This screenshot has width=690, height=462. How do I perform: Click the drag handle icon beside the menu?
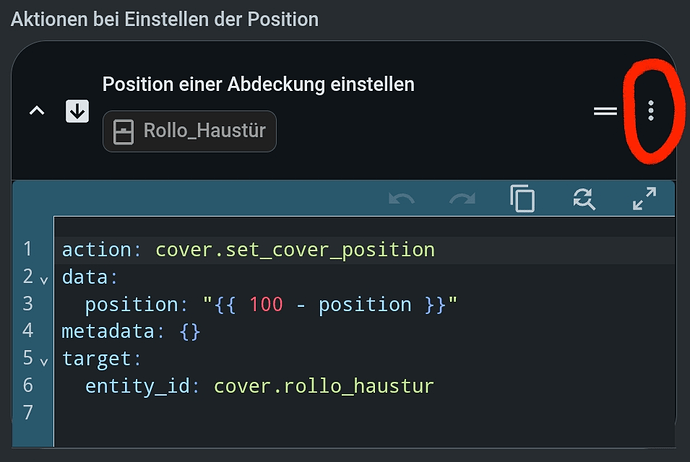(605, 111)
